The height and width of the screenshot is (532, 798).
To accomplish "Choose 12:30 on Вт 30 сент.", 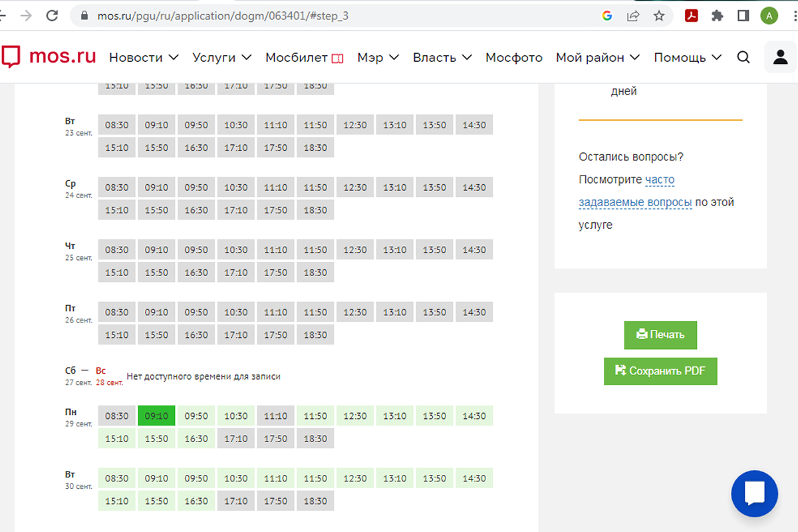I will [x=355, y=478].
